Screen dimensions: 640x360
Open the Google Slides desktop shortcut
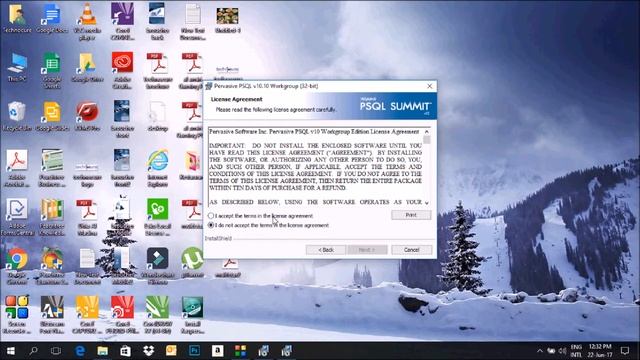52,116
